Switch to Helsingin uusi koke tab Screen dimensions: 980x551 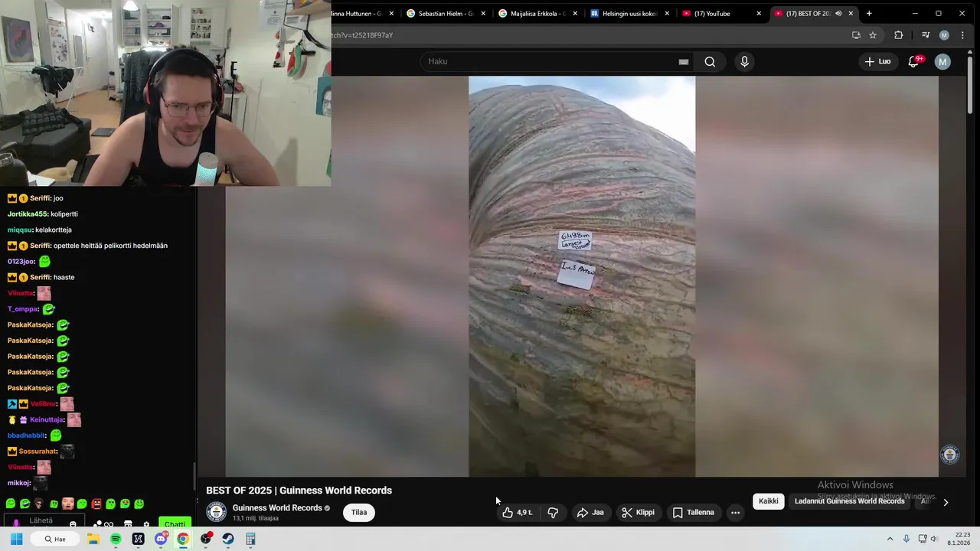coord(630,14)
